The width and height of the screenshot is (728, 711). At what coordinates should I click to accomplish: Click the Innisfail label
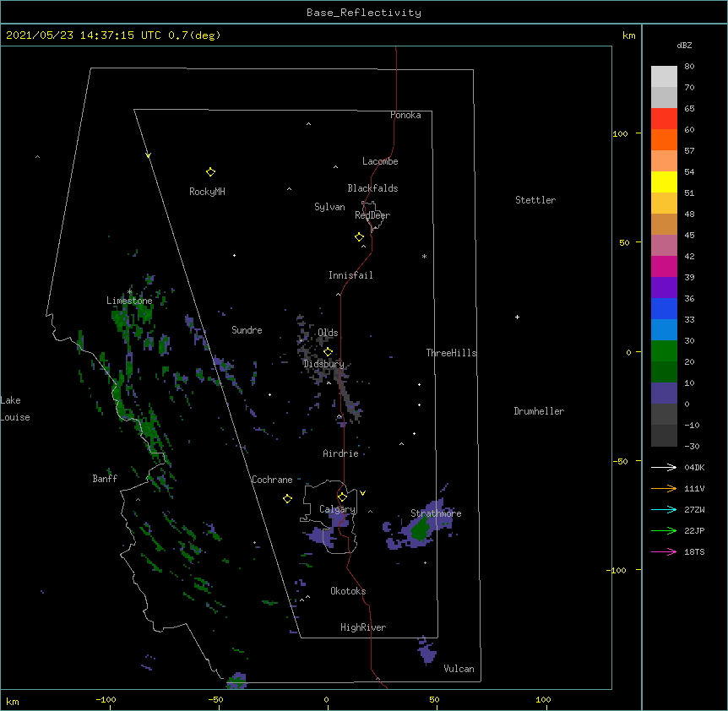pos(350,275)
